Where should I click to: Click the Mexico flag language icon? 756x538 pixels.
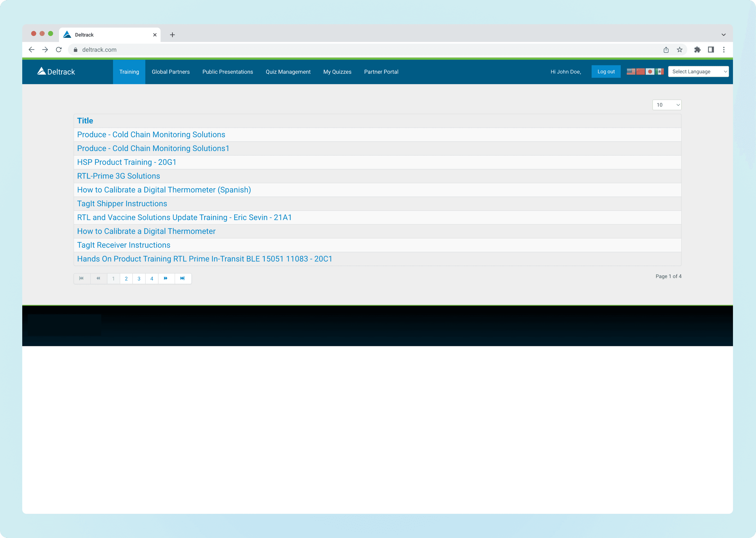point(660,72)
